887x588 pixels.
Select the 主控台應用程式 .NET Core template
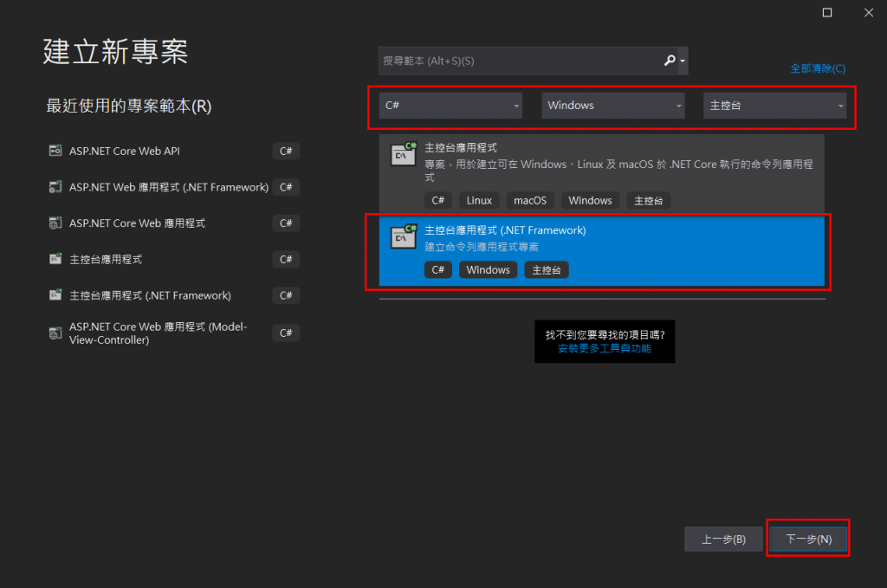coord(601,174)
